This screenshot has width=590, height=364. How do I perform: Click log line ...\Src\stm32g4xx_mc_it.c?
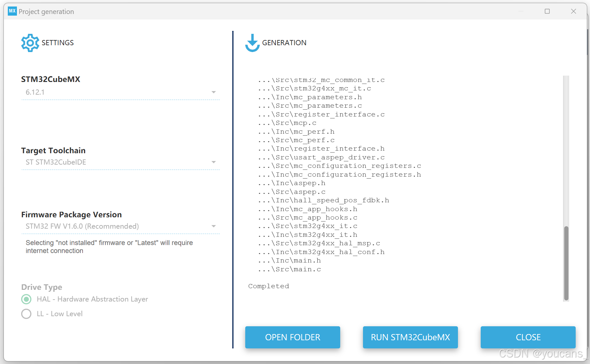[x=315, y=88]
